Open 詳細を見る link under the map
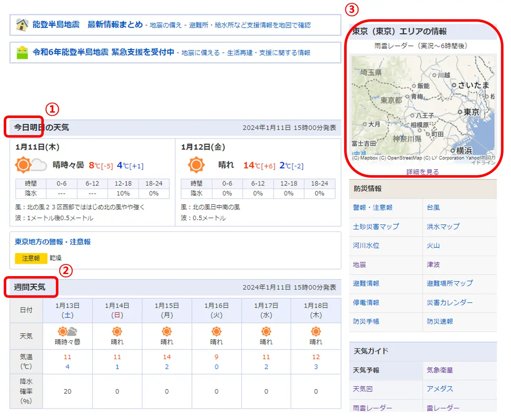 click(x=423, y=172)
